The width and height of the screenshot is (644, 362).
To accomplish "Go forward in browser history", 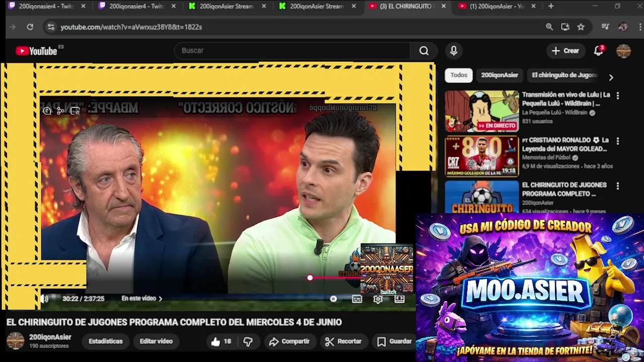I will pos(13,27).
